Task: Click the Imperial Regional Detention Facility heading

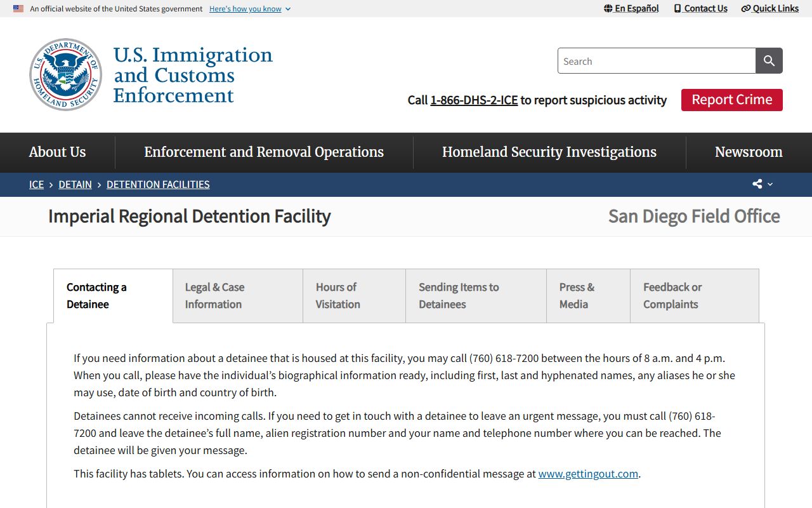Action: [x=190, y=217]
